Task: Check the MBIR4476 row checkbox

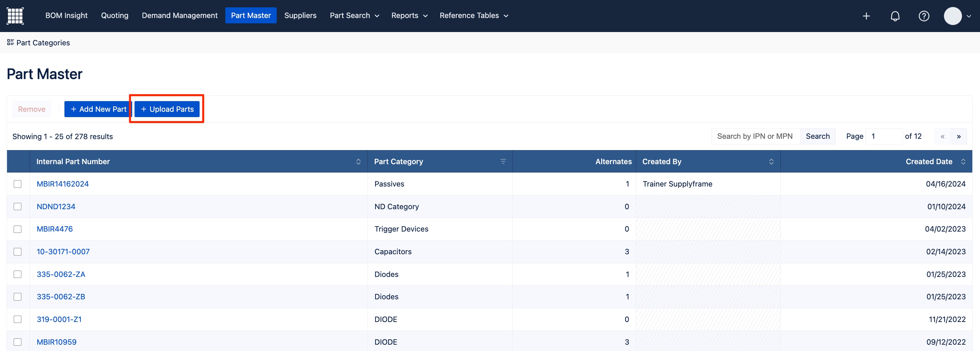Action: tap(17, 229)
